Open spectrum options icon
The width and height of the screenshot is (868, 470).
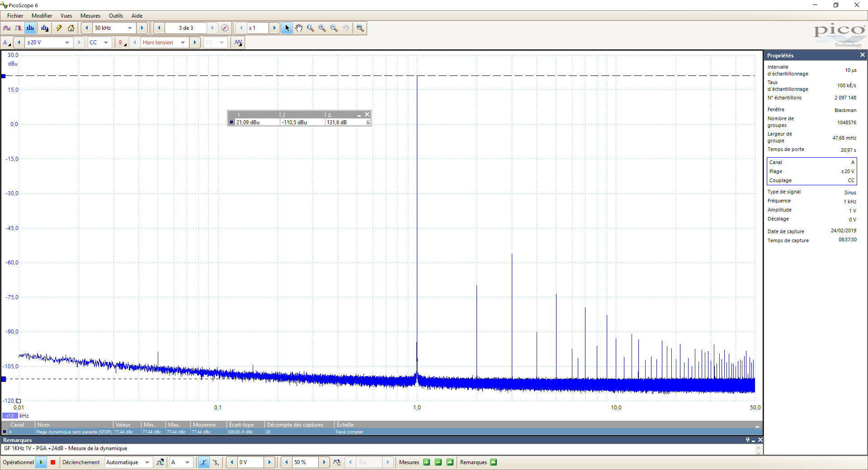click(45, 28)
